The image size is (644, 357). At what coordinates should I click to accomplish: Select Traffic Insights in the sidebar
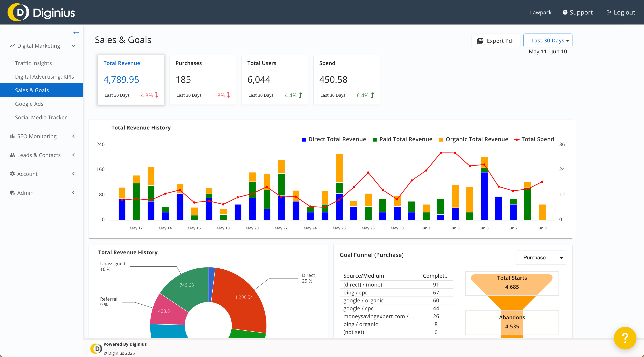pyautogui.click(x=33, y=63)
